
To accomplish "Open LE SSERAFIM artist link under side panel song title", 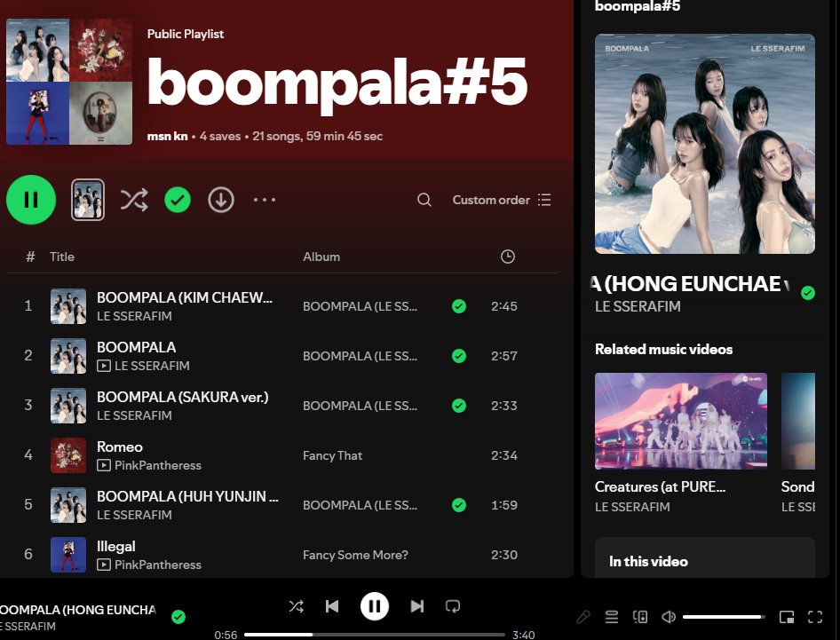I will coord(638,306).
